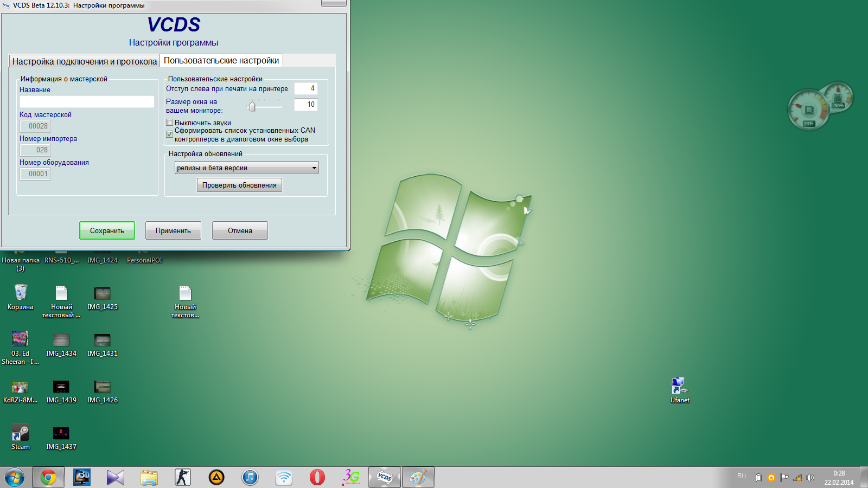Click the volume speaker tray icon
Image resolution: width=868 pixels, height=488 pixels.
810,478
